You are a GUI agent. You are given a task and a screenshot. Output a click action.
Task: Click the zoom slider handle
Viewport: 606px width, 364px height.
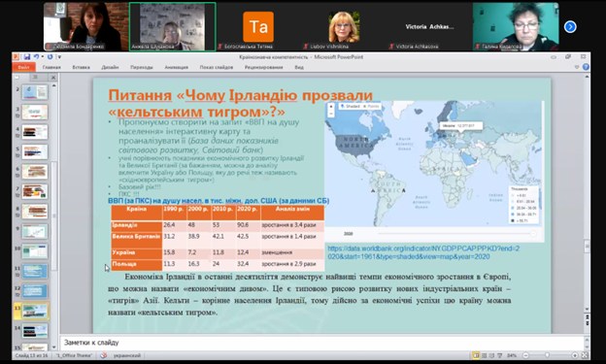[548, 355]
